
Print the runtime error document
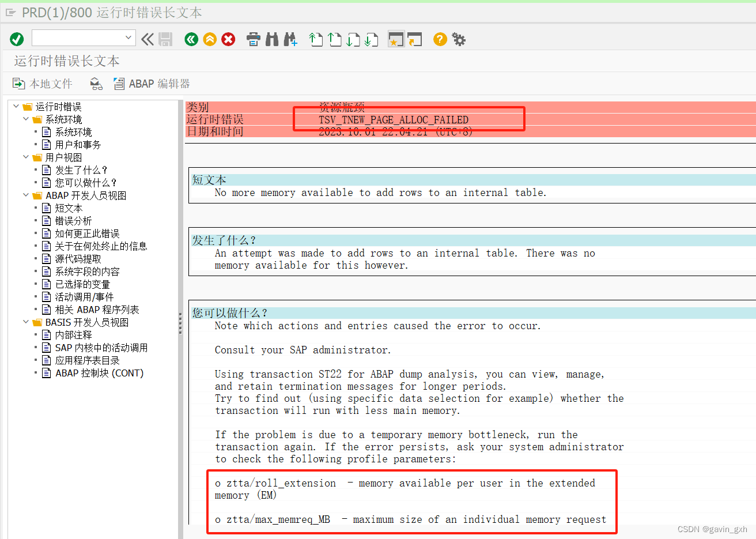click(254, 39)
